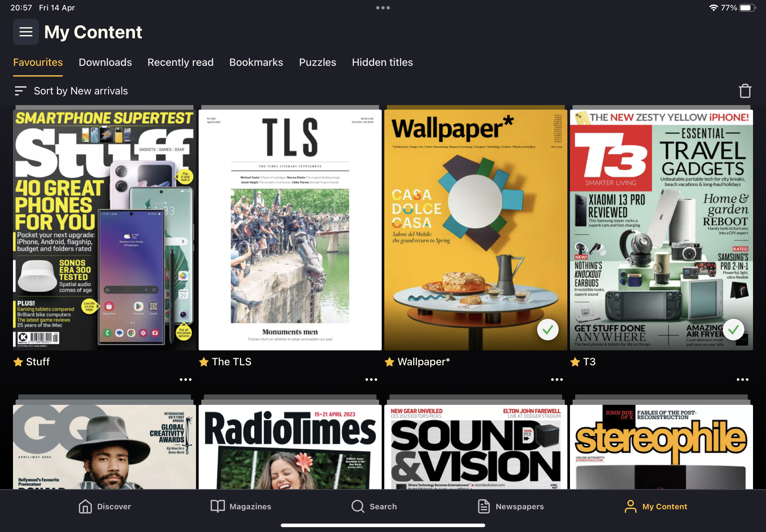Open the T3 magazine cover
Screen dimensions: 766x532
point(661,230)
